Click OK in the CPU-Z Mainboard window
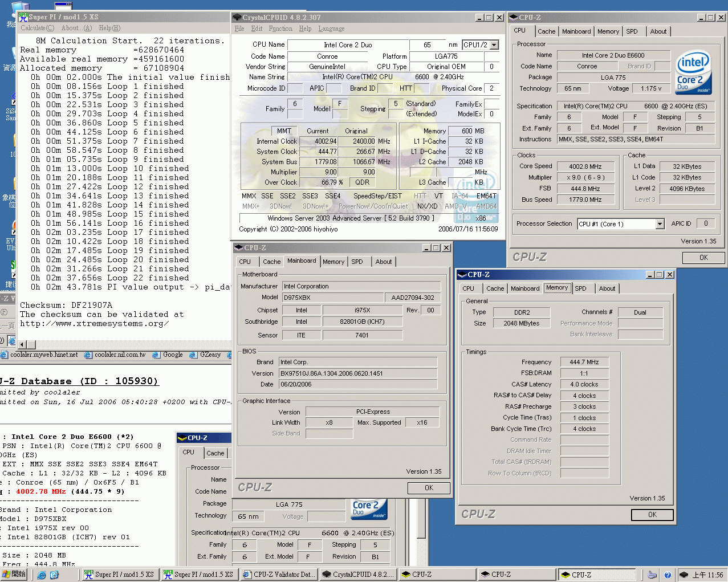Viewport: 728px width, 582px height. (429, 488)
